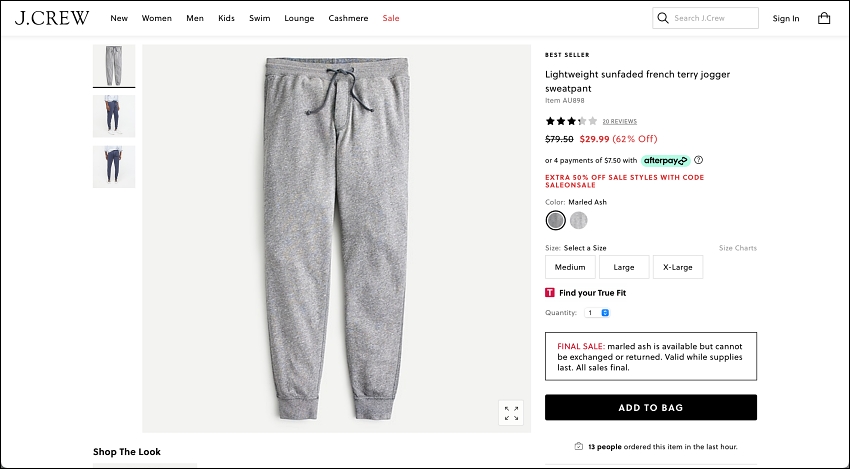
Task: Select size Large
Action: 623,267
